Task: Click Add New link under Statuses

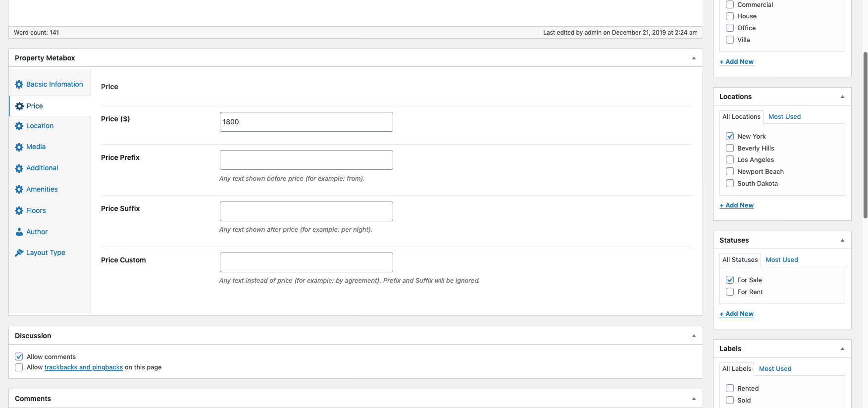Action: [x=737, y=314]
